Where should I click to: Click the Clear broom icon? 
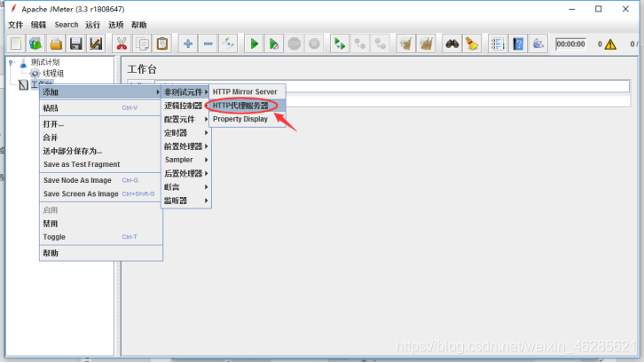point(406,43)
